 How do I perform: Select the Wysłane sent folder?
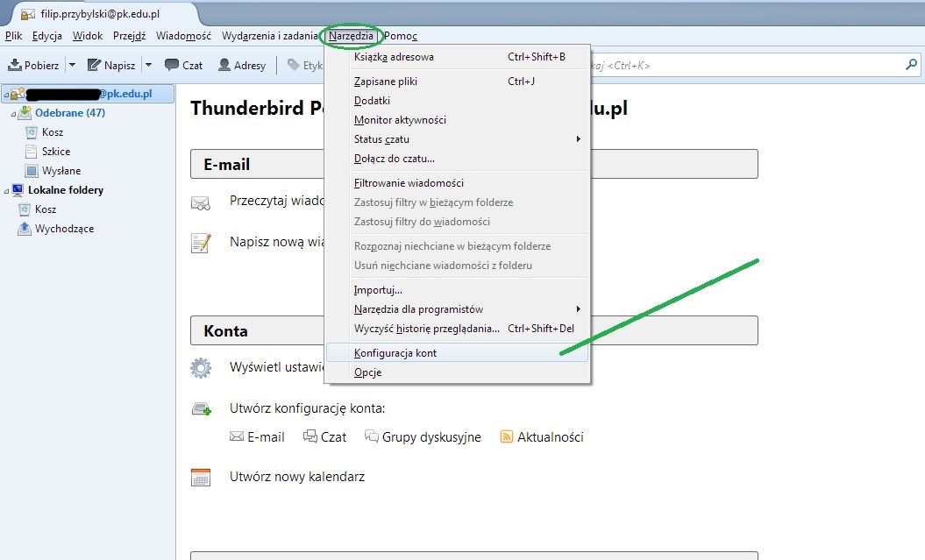coord(60,171)
